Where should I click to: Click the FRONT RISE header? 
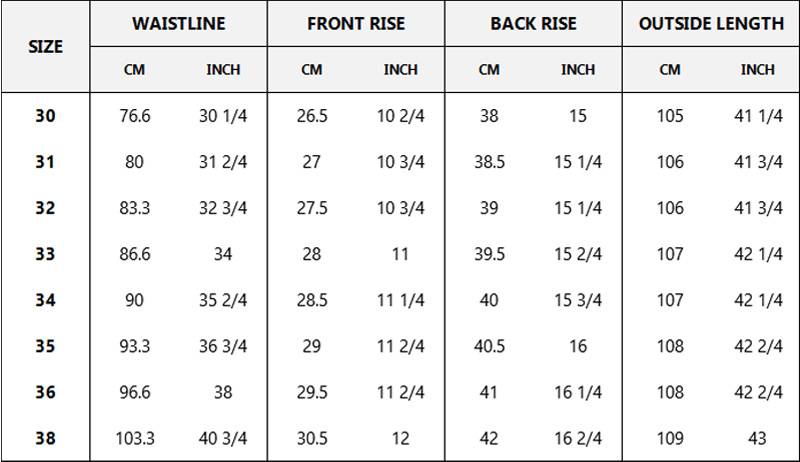coord(356,23)
